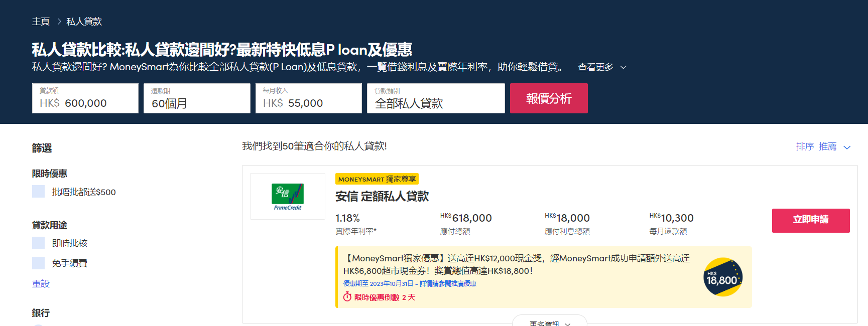Click the 我們找到50筆適合你的私人貸款 text
This screenshot has width=868, height=326.
click(x=314, y=146)
